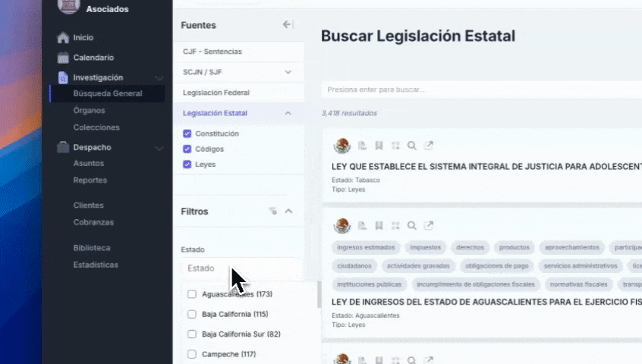Viewport: 642px width, 364px height.
Task: Uncheck the Leyes checkbox
Action: 187,165
